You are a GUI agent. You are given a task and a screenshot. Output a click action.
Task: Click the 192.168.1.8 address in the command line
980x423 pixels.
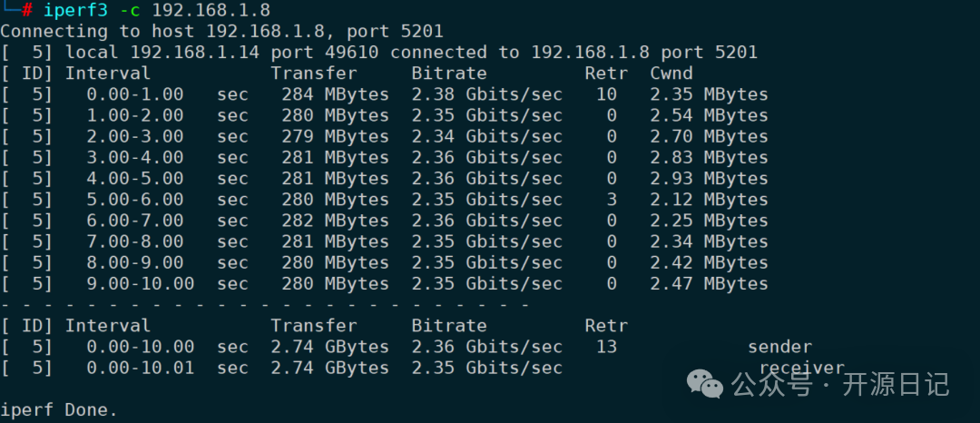coord(211,10)
